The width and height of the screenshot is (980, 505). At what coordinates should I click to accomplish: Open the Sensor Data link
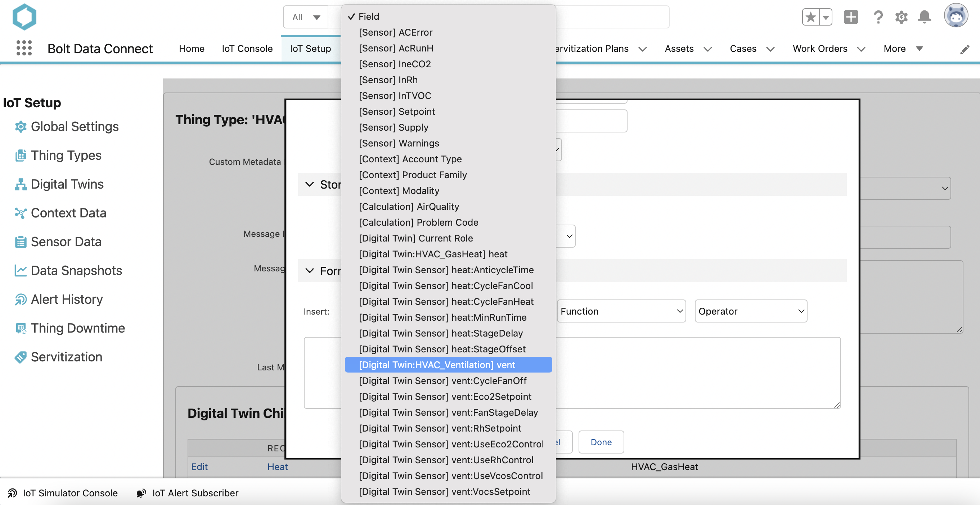click(66, 242)
